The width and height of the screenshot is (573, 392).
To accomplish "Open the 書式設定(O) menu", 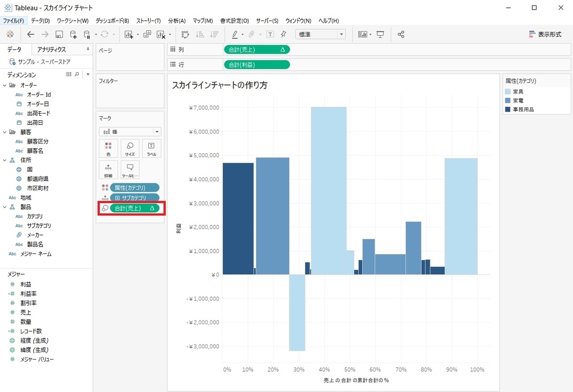I will 234,21.
